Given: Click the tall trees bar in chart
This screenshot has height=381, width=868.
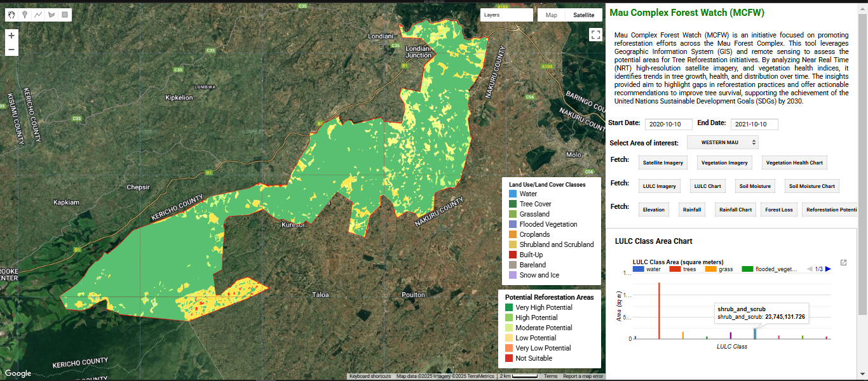Looking at the screenshot, I should pyautogui.click(x=659, y=311).
